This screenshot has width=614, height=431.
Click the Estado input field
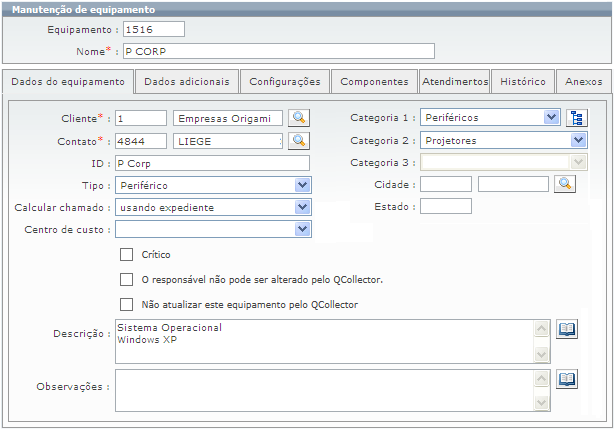pos(446,206)
